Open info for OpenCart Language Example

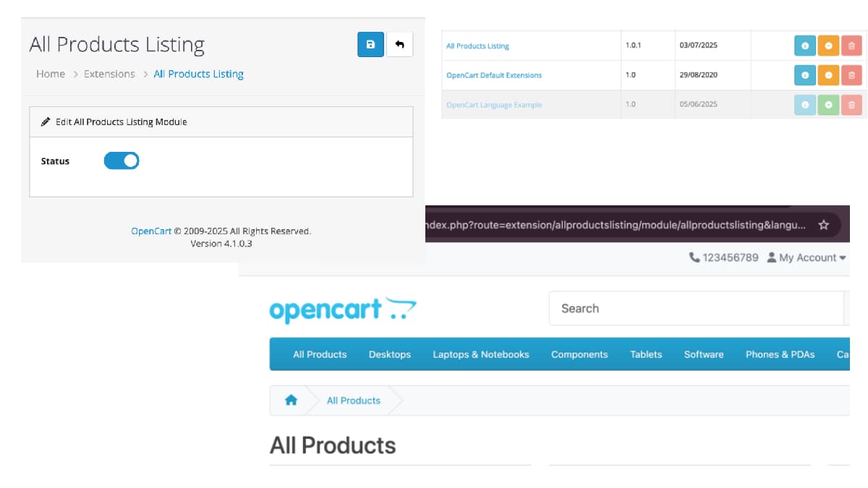805,105
